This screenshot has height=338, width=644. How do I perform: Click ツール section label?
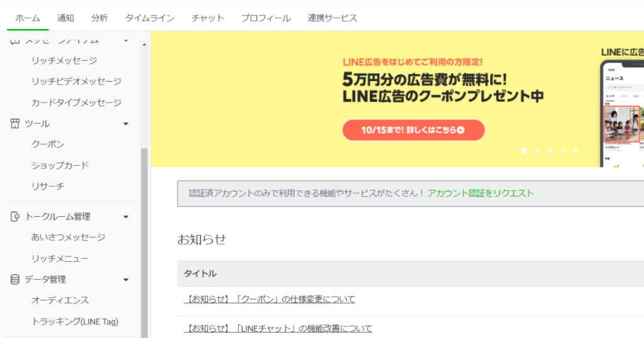pyautogui.click(x=37, y=124)
